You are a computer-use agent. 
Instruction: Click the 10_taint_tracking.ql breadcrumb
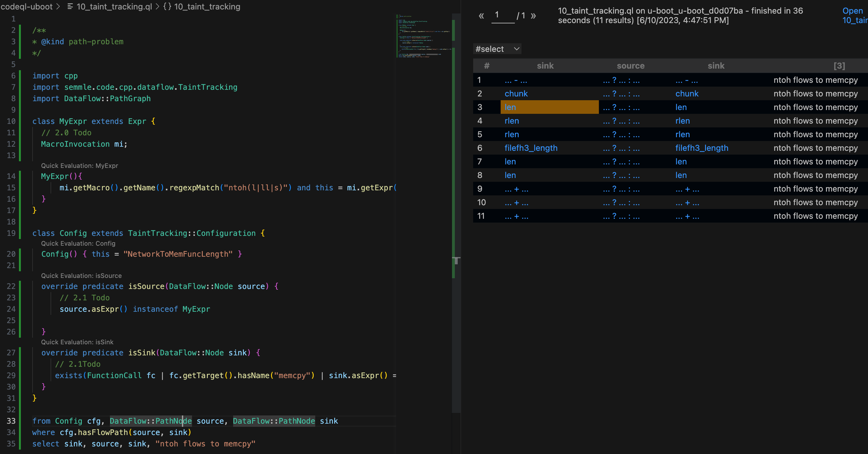click(x=114, y=6)
